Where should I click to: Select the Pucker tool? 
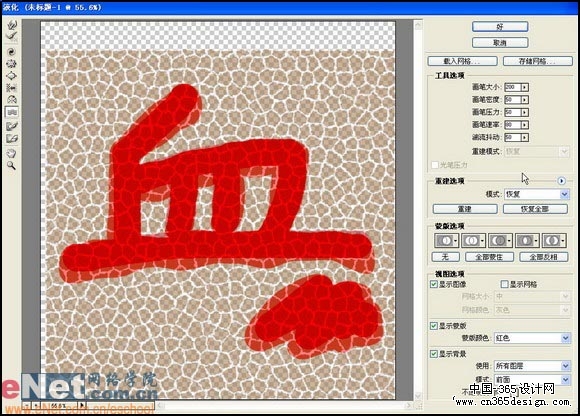(x=12, y=64)
